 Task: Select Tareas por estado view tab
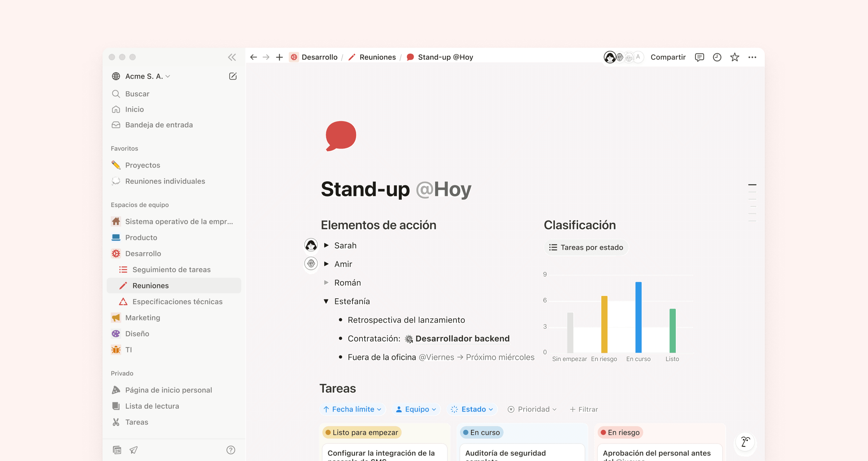(x=586, y=247)
